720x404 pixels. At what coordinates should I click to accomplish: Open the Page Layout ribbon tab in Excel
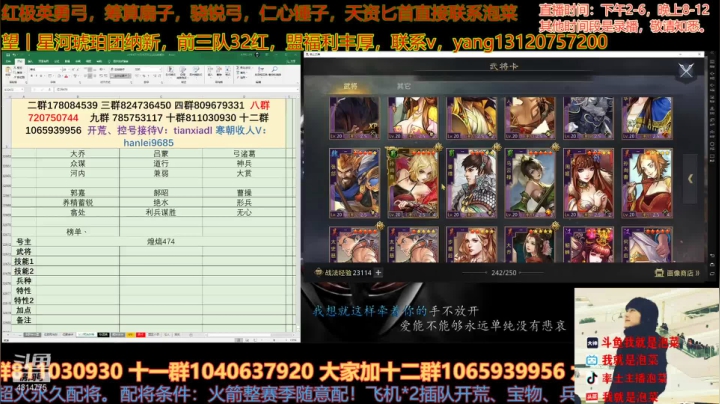click(x=43, y=61)
